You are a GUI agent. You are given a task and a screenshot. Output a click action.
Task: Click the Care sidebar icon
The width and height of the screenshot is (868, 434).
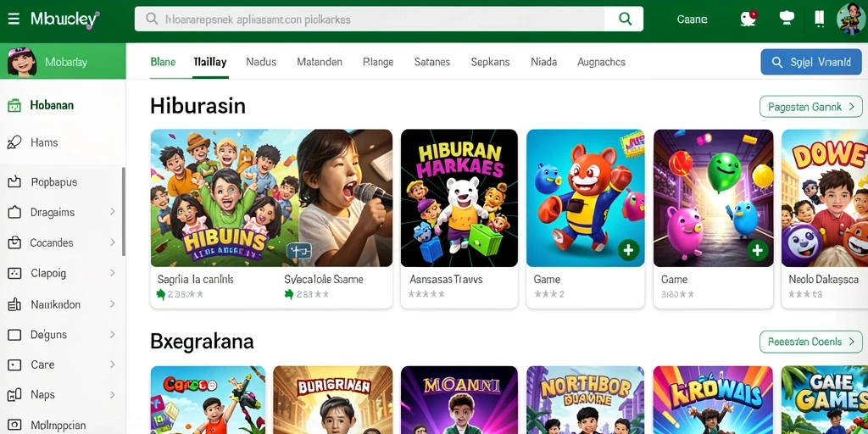14,364
